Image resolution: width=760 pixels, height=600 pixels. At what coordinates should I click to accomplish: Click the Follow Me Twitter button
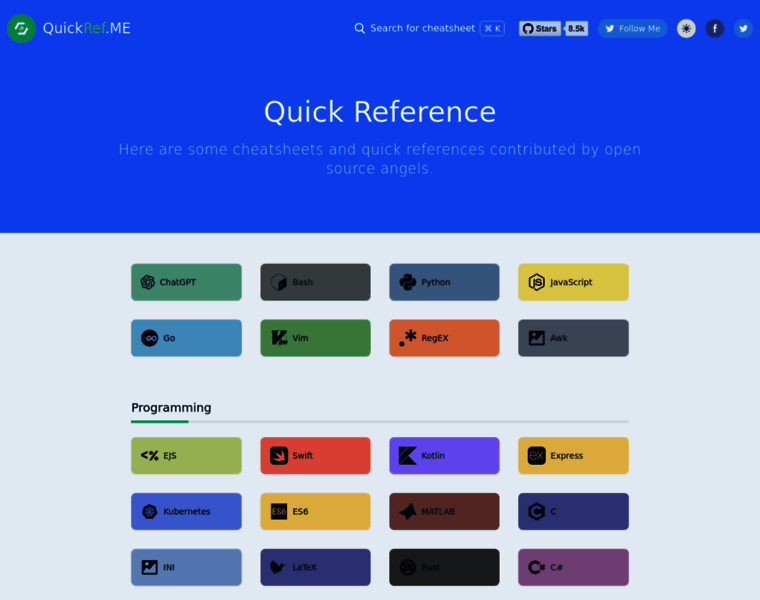pos(633,29)
